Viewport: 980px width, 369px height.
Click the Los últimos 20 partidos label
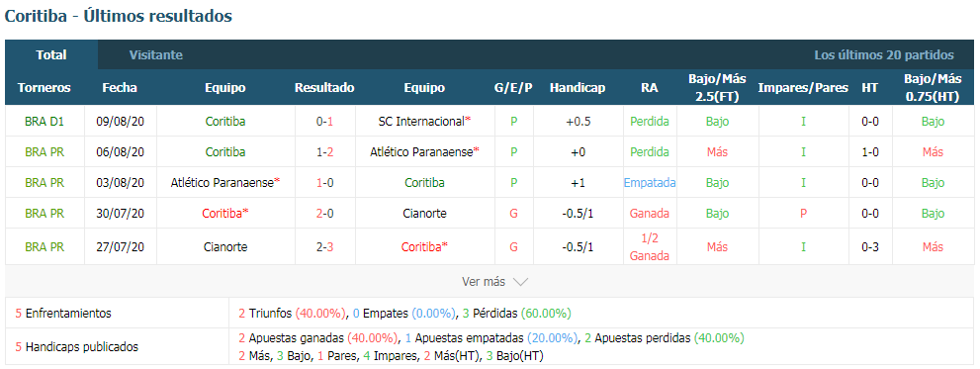(884, 55)
